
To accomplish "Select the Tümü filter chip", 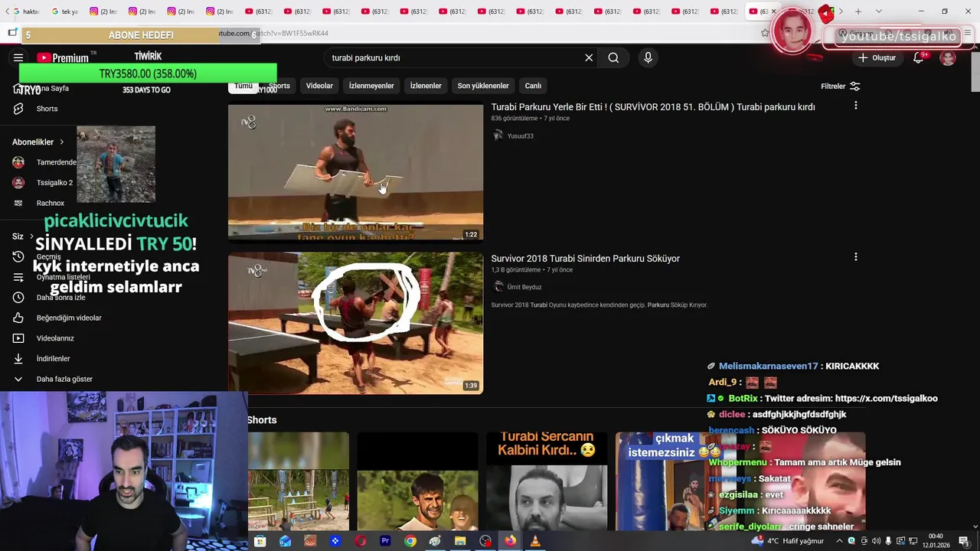I will [x=243, y=86].
